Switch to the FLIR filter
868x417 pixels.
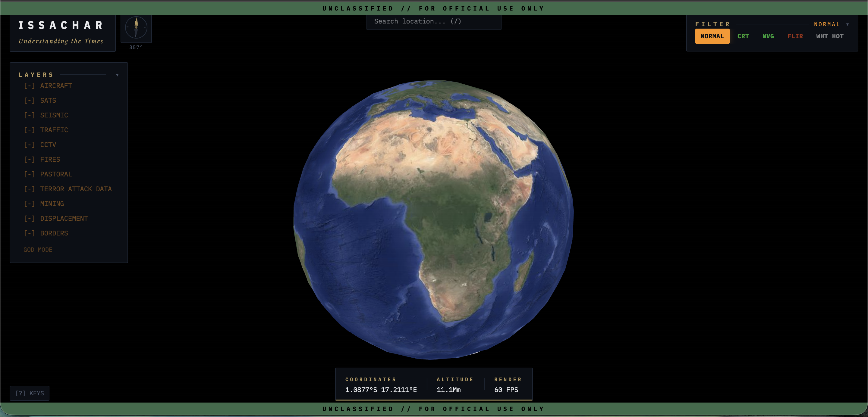pyautogui.click(x=795, y=36)
